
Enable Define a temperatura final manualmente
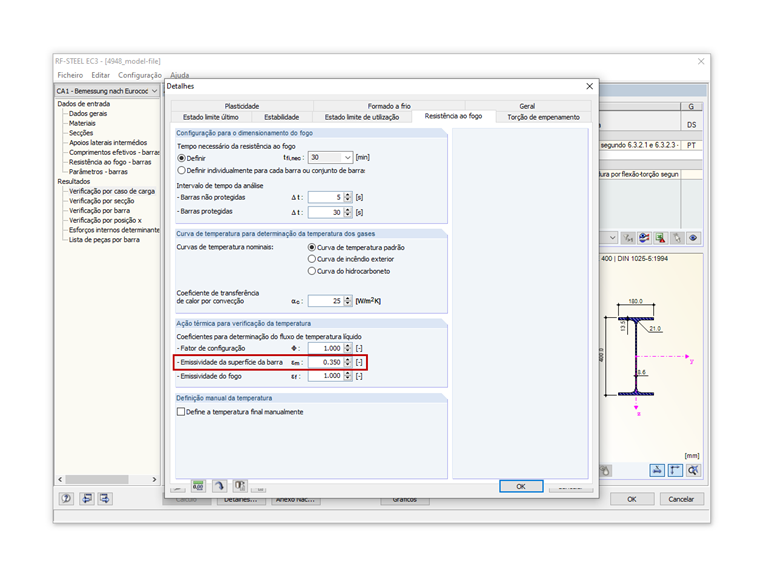181,412
